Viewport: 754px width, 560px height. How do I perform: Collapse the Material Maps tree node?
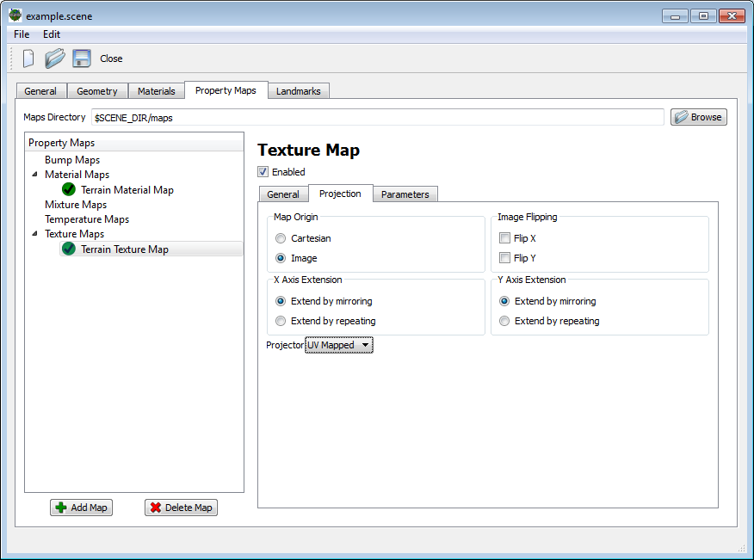coord(36,175)
